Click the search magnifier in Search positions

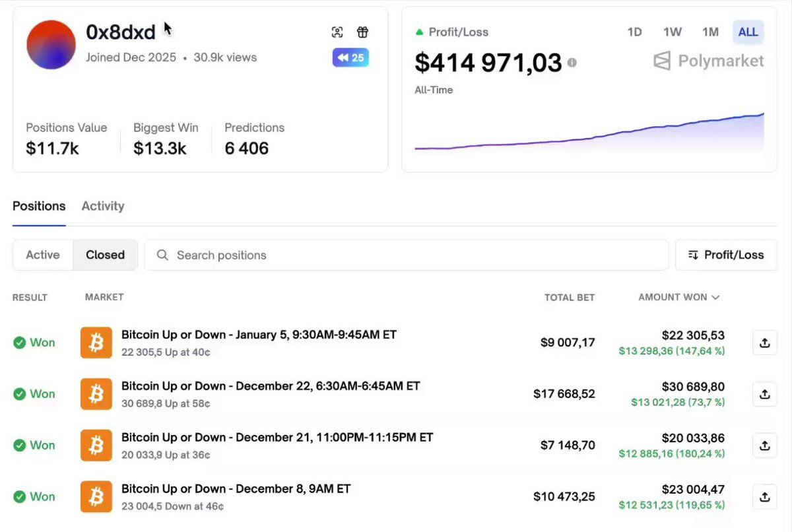162,255
